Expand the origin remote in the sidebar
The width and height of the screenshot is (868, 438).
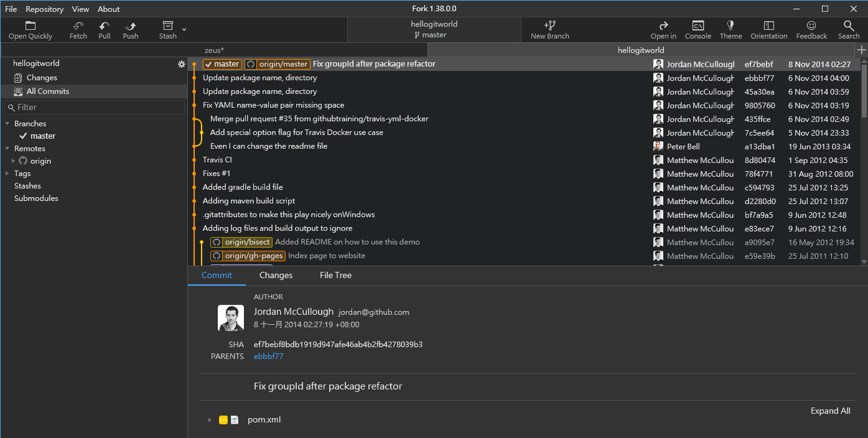coord(12,161)
